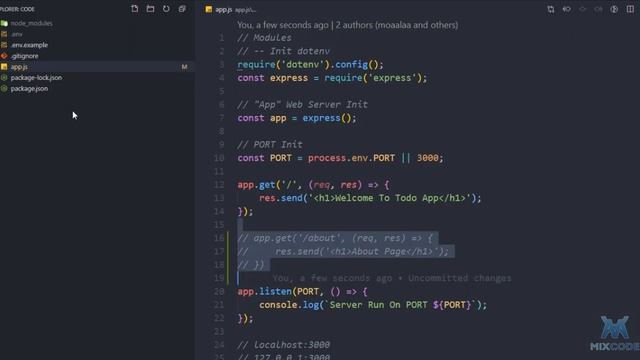
Task: Click the commented app.get('/about') line
Action: [335, 238]
